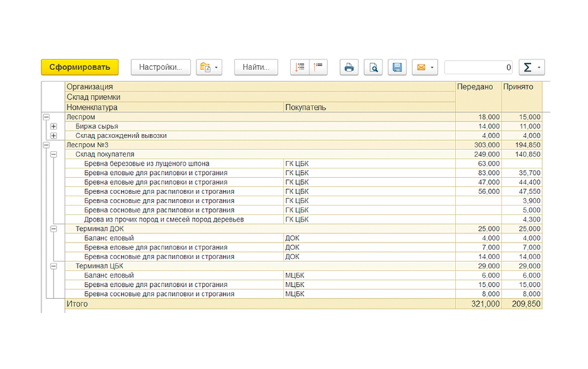The height and width of the screenshot is (369, 588).
Task: Open the sigma Σ totals dropdown
Action: pos(532,67)
